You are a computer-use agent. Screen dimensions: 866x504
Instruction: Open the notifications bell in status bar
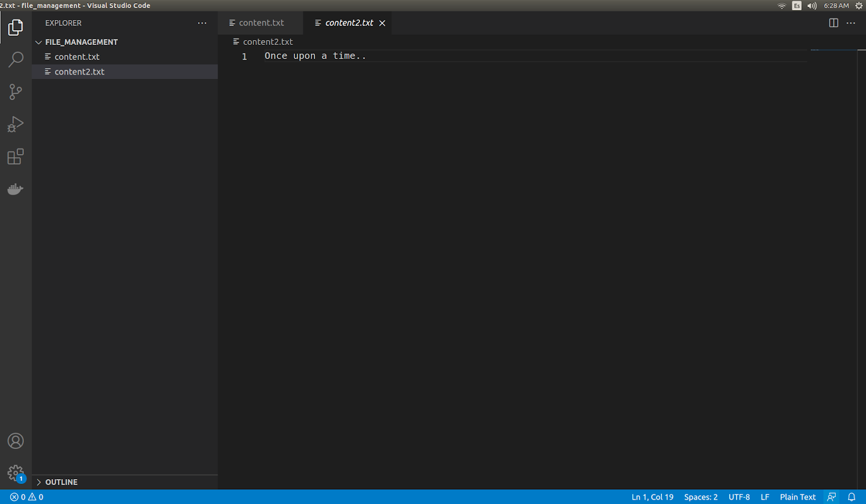coord(851,497)
